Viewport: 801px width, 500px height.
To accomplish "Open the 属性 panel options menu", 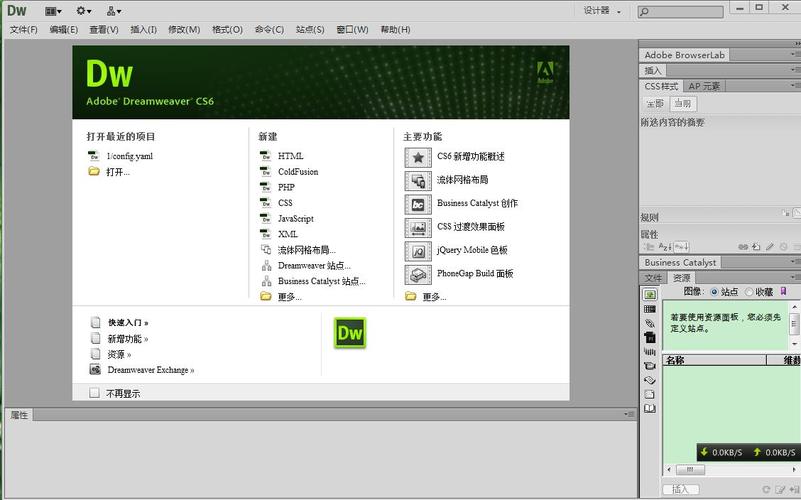I will pos(629,414).
